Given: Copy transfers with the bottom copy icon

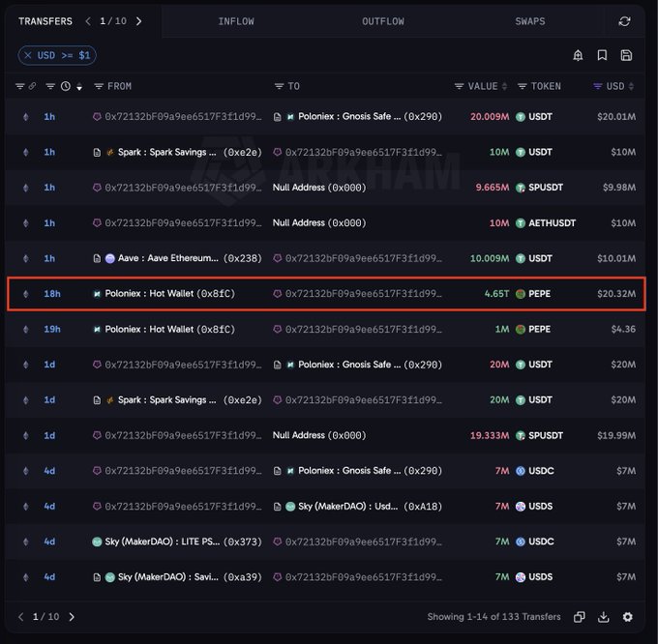Looking at the screenshot, I should [x=579, y=617].
